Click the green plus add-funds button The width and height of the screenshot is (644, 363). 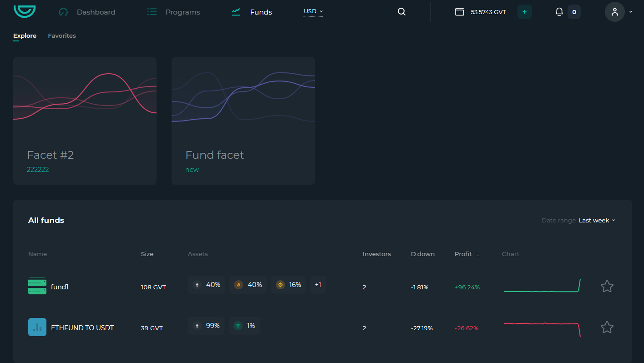[x=524, y=12]
